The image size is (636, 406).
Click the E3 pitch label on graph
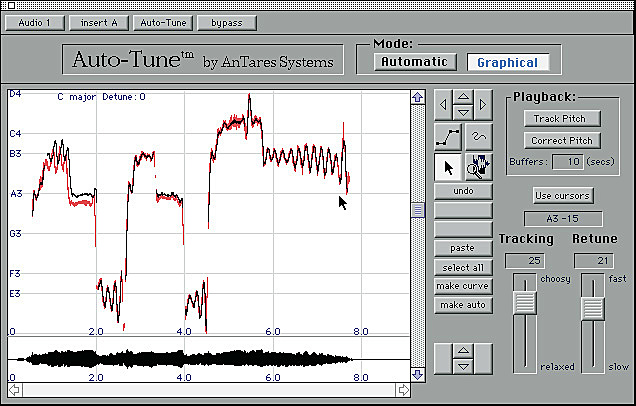pos(15,293)
